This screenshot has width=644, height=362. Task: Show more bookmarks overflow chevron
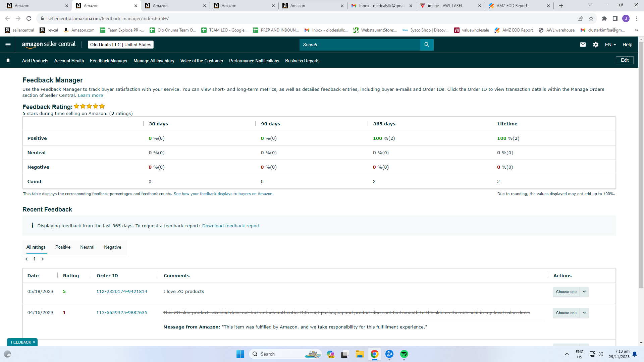click(636, 30)
